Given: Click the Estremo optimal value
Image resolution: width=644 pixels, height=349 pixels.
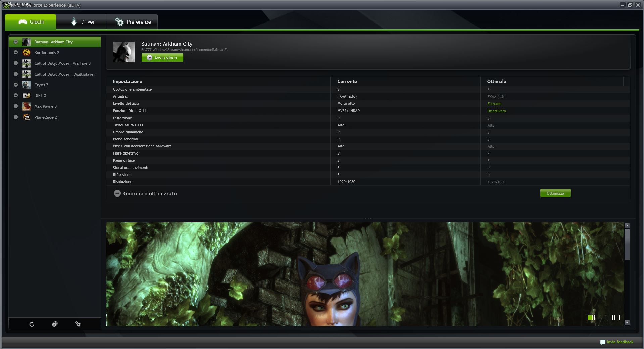Looking at the screenshot, I should pos(494,104).
